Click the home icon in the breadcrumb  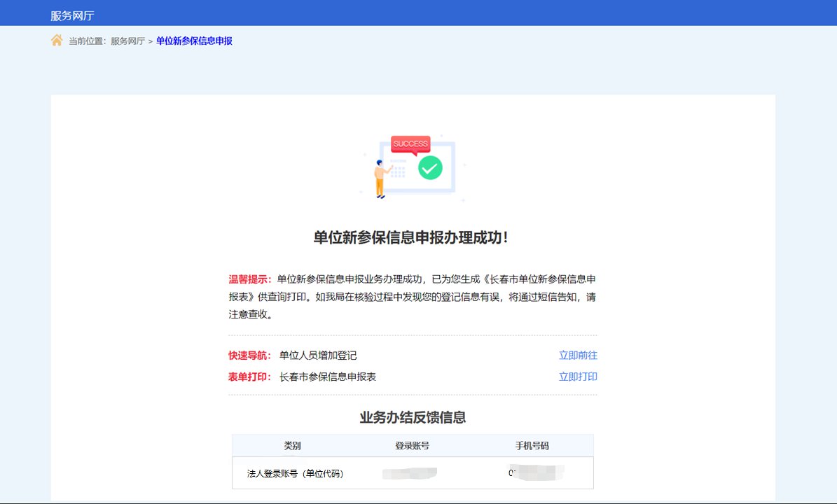tap(57, 41)
